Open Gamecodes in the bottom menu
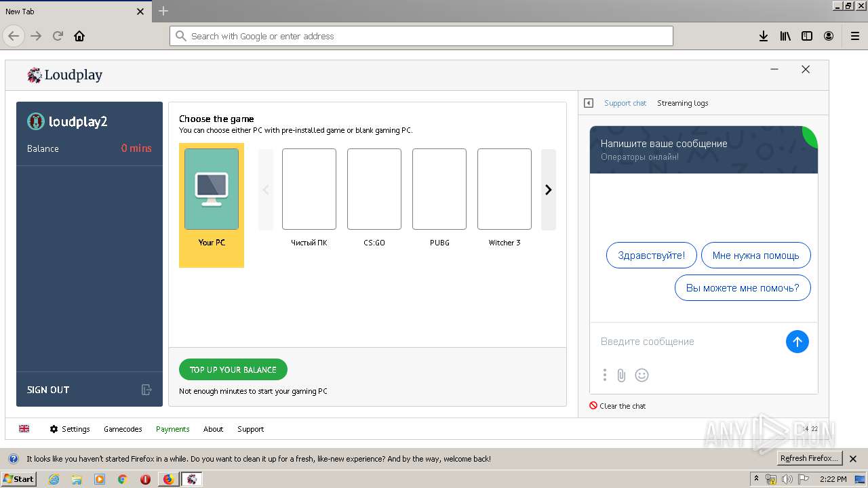Screen dimensions: 868x488 123,429
